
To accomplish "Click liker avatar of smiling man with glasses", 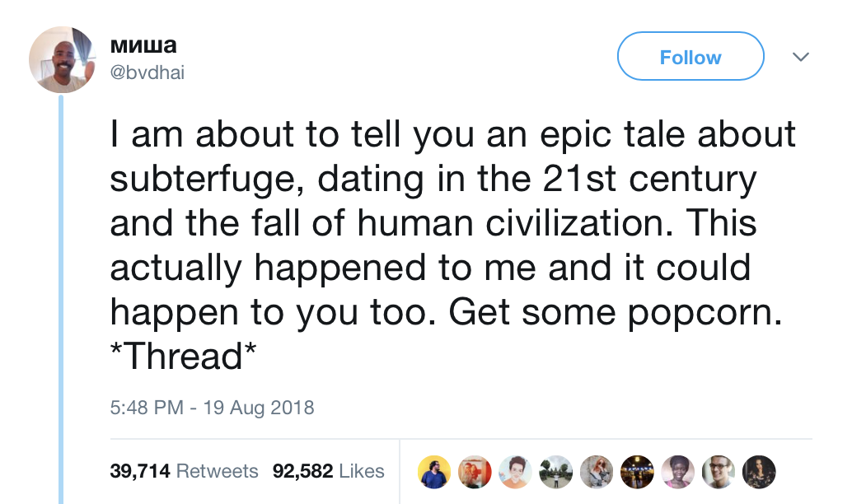I will [717, 471].
